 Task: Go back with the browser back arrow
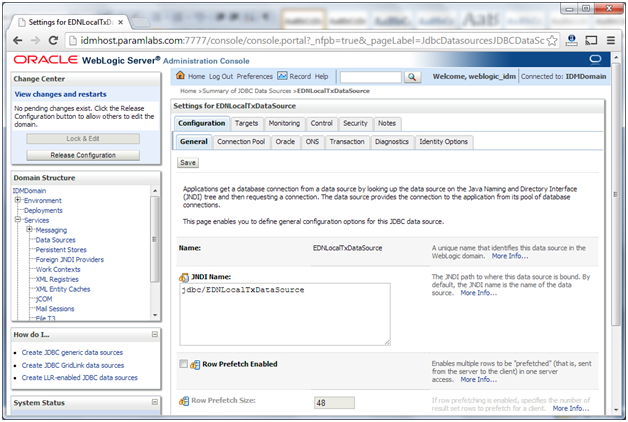point(17,40)
